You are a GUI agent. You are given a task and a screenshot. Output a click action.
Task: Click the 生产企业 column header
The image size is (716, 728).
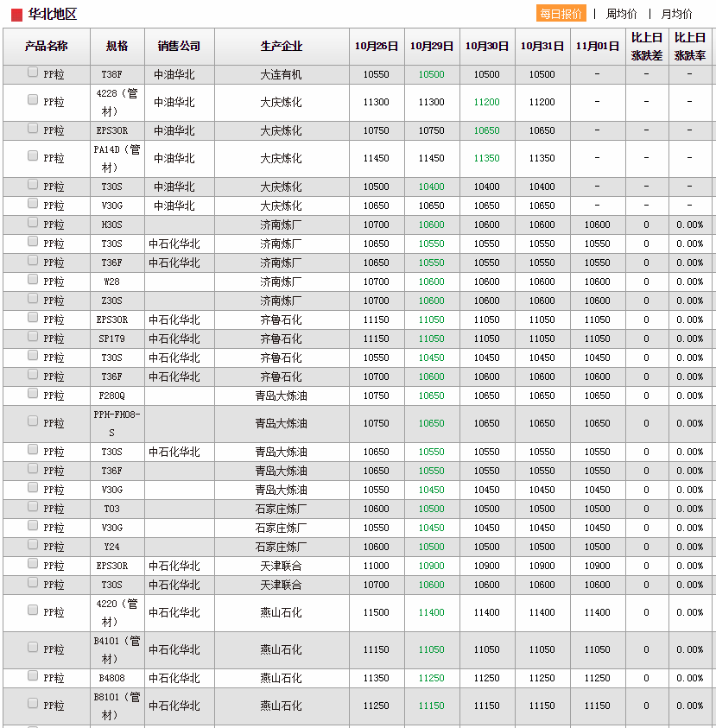click(282, 46)
